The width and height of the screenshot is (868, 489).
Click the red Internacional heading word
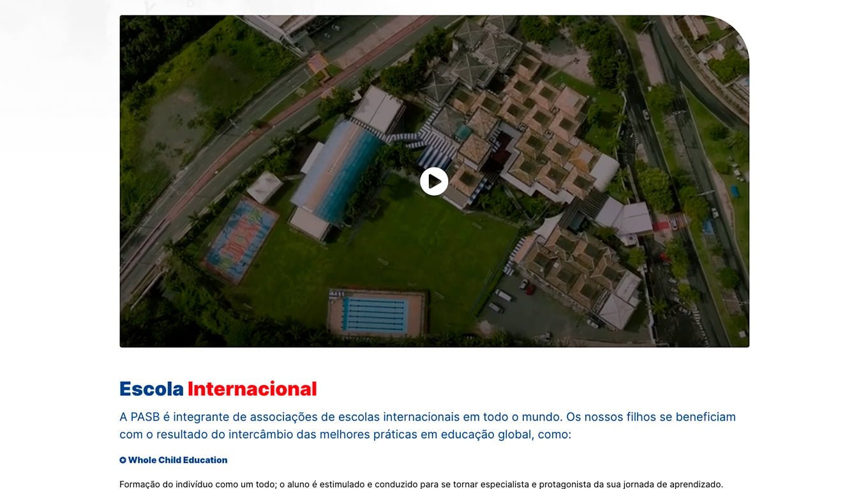click(x=252, y=389)
